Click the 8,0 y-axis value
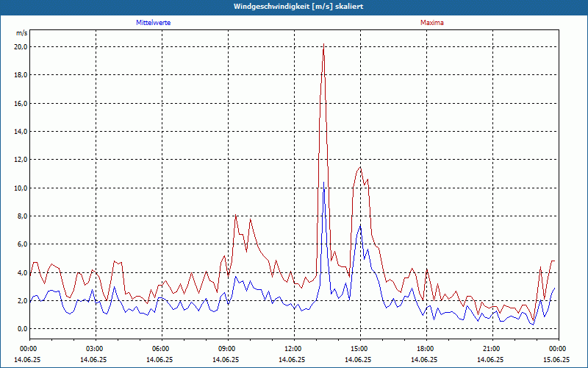 coord(22,216)
